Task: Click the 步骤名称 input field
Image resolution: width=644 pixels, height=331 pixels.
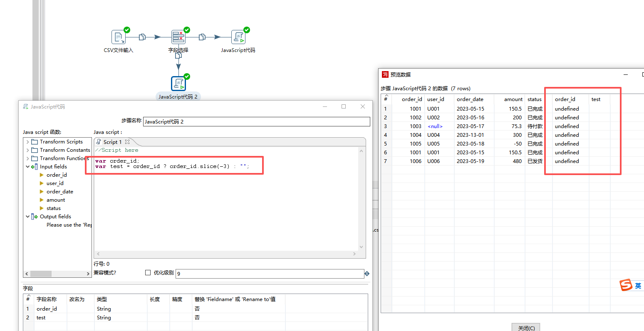Action: point(256,121)
